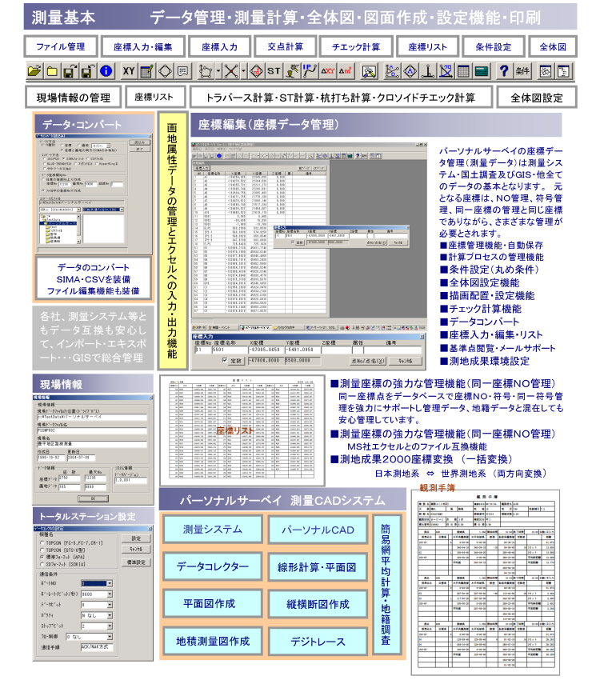Image resolution: width=600 pixels, height=700 pixels.
Task: Click the red m² diamond icon
Action: tap(256, 71)
